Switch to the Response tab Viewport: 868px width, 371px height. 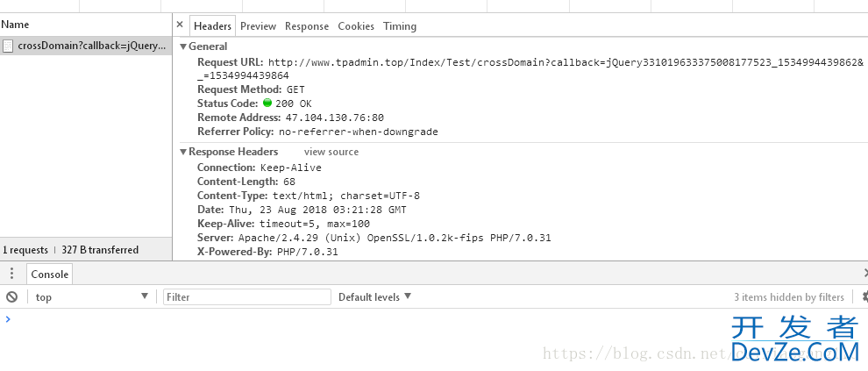click(x=307, y=26)
